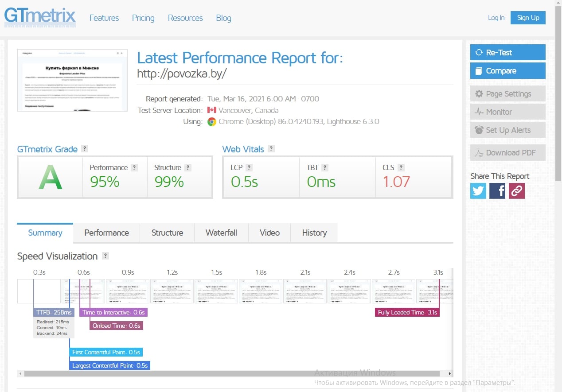
Task: Click the 1.07 CLS value
Action: tap(396, 182)
